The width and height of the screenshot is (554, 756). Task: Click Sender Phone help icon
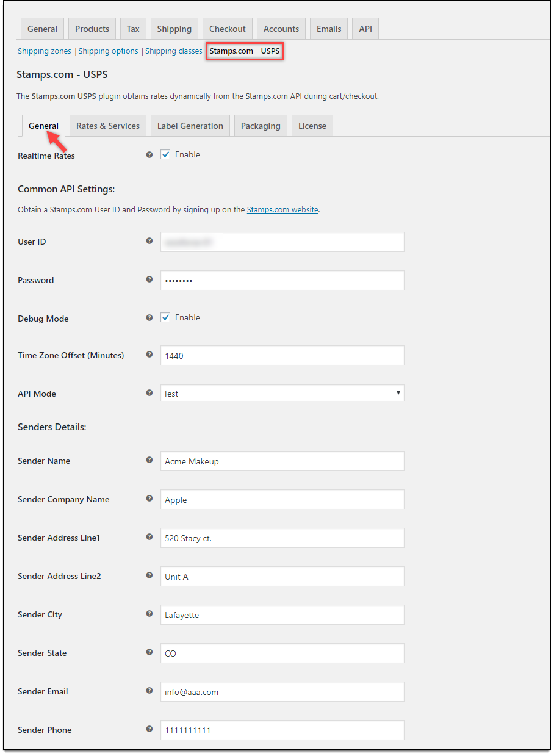pyautogui.click(x=149, y=729)
